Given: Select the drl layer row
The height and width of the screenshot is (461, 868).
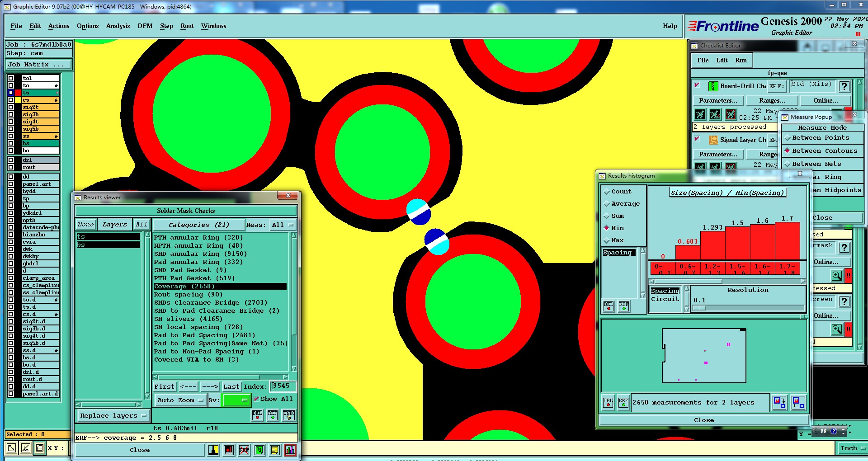Looking at the screenshot, I should [x=40, y=160].
